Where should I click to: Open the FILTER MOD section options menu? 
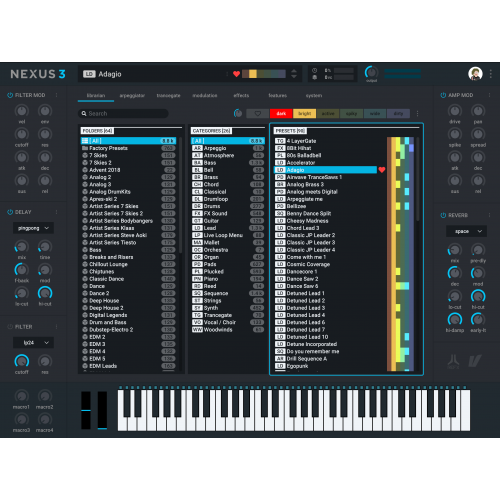tap(56, 95)
